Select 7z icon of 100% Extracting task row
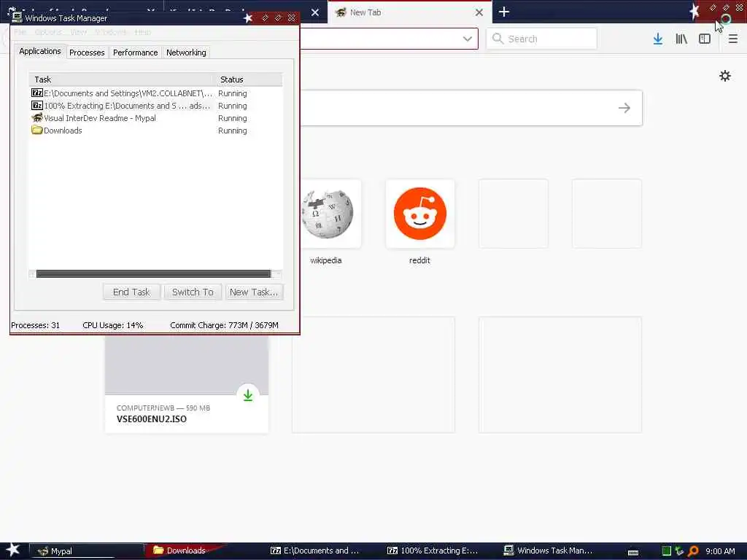The width and height of the screenshot is (747, 560). (37, 105)
